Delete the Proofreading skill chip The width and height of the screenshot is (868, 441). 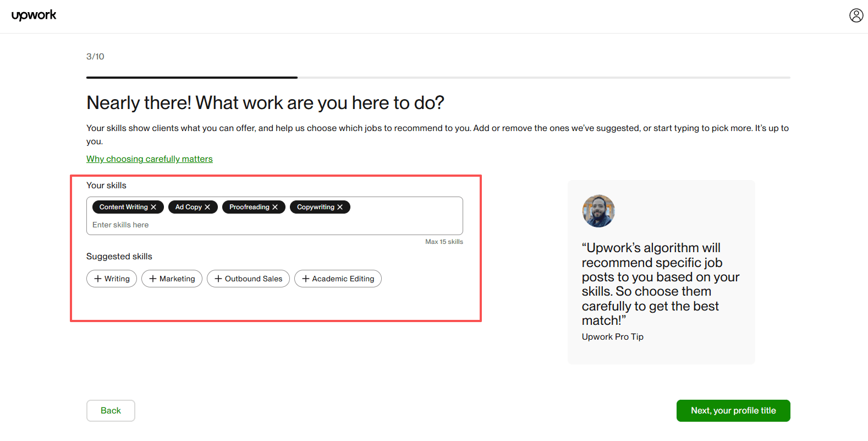pyautogui.click(x=275, y=207)
